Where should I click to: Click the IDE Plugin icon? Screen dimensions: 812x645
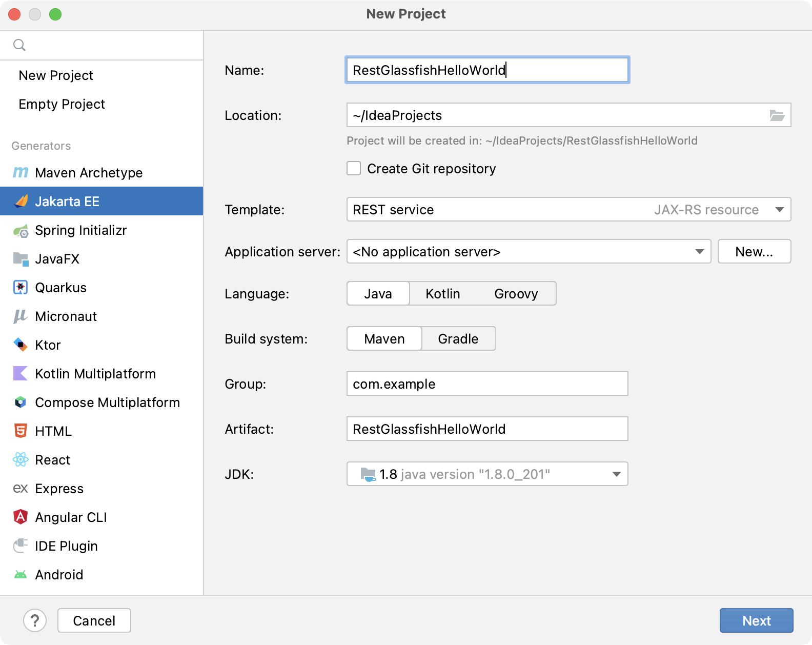pos(21,545)
